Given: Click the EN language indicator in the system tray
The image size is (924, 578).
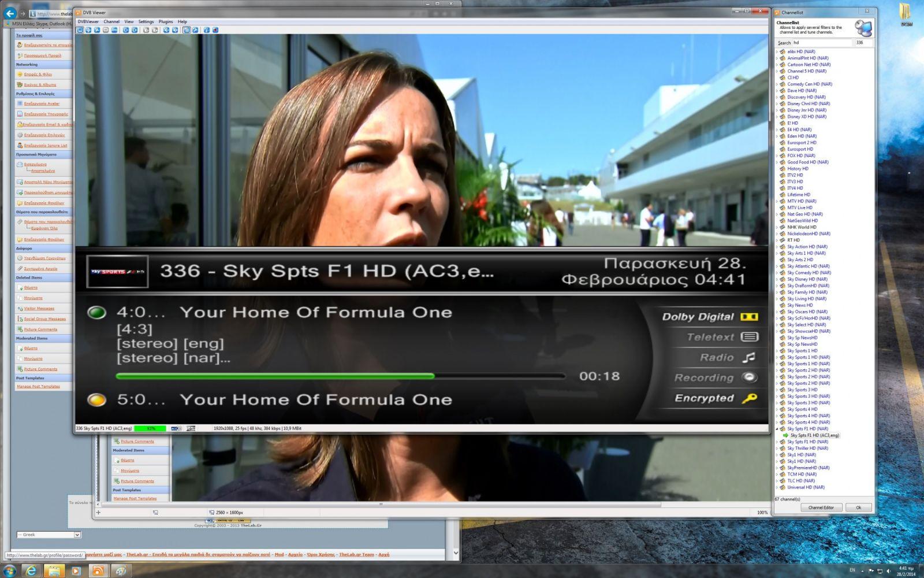Looking at the screenshot, I should pos(852,570).
